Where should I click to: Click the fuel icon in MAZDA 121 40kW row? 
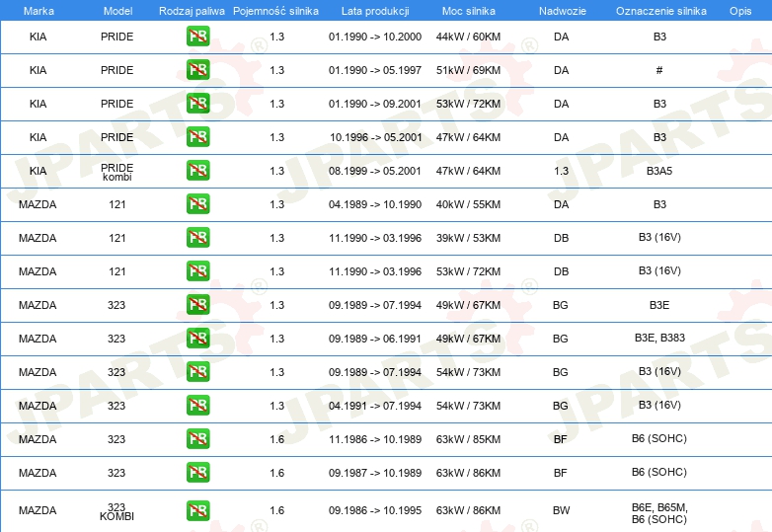(197, 203)
